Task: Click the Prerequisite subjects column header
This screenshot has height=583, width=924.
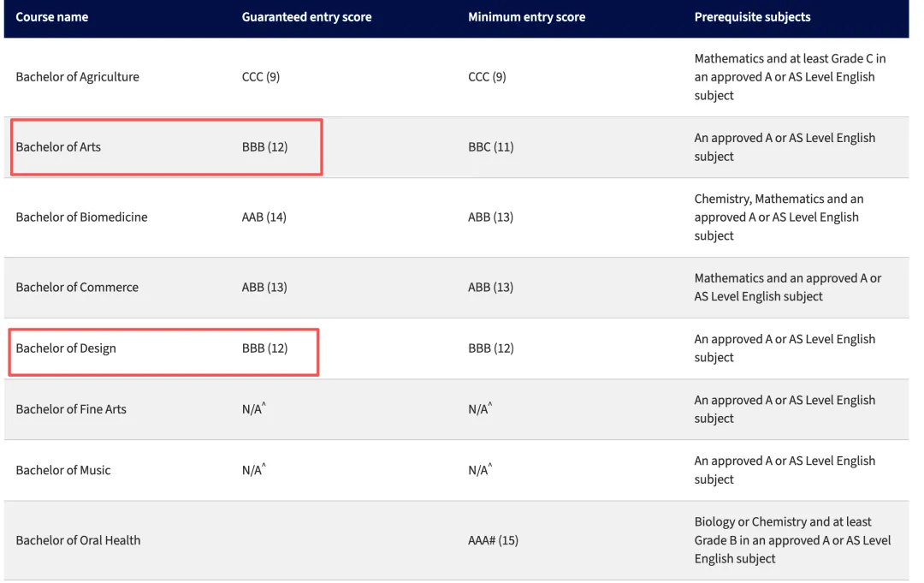Action: 752,17
